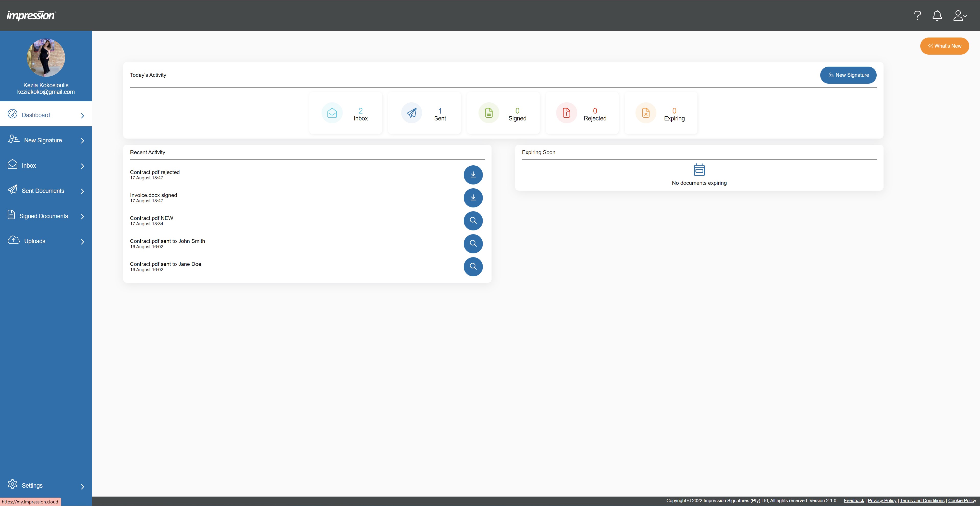Open the Privacy Policy footer link
The height and width of the screenshot is (506, 980).
point(882,501)
